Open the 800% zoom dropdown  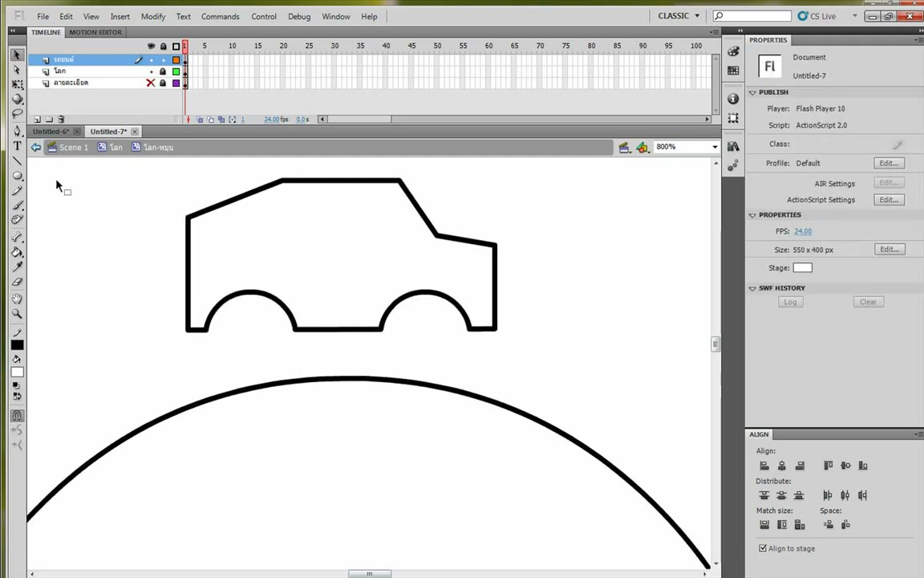[715, 147]
